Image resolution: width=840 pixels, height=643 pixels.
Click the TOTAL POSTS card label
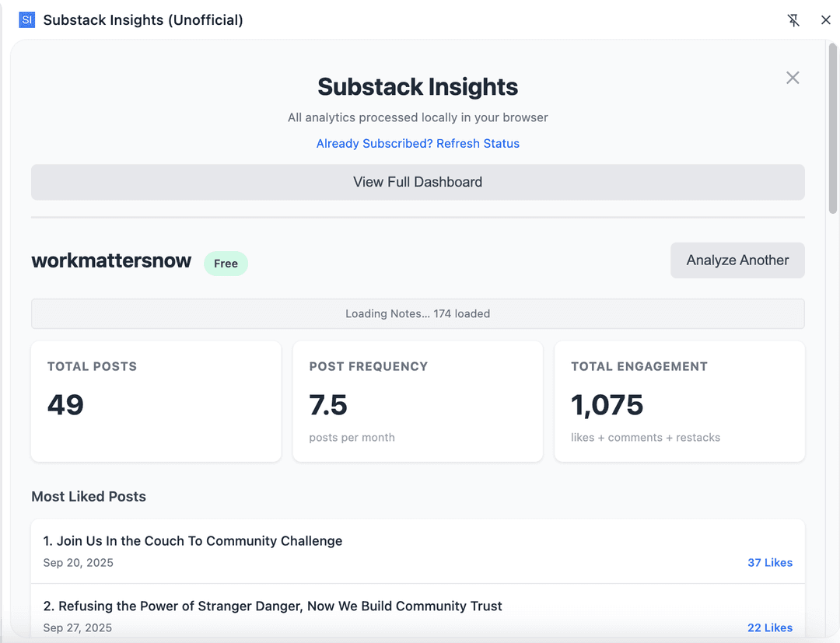point(92,366)
